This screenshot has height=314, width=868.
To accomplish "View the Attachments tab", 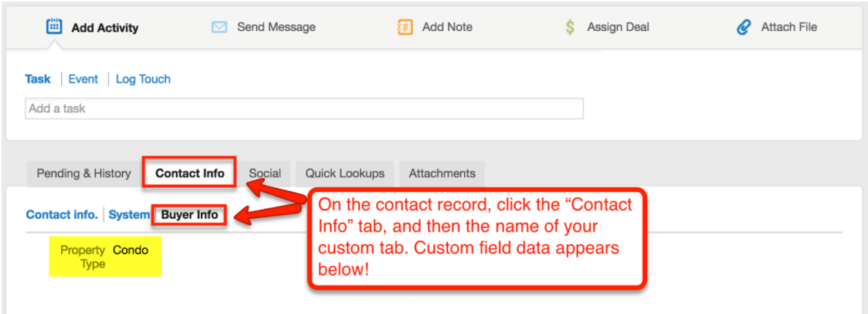I will tap(442, 173).
